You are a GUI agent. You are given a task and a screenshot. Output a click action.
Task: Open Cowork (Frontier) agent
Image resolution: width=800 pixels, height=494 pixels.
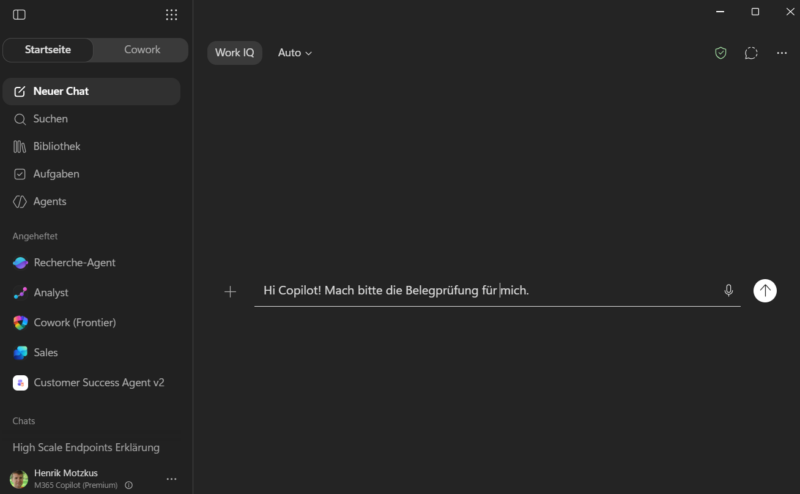[91, 323]
